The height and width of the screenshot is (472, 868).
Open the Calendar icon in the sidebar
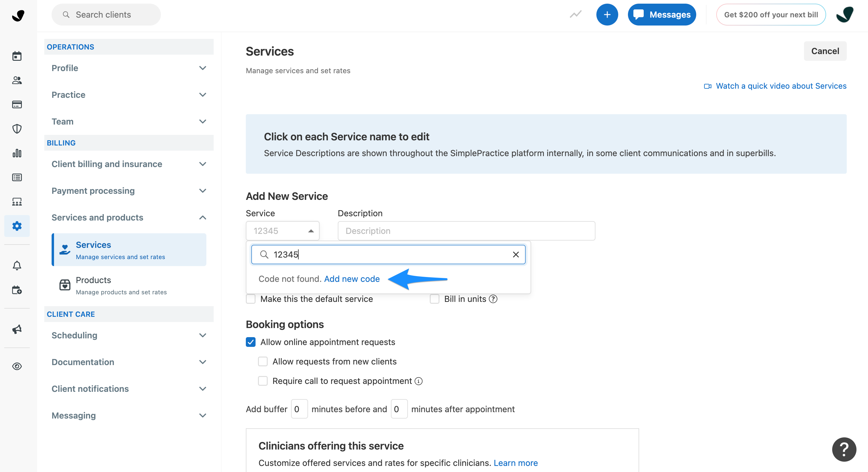coord(17,56)
